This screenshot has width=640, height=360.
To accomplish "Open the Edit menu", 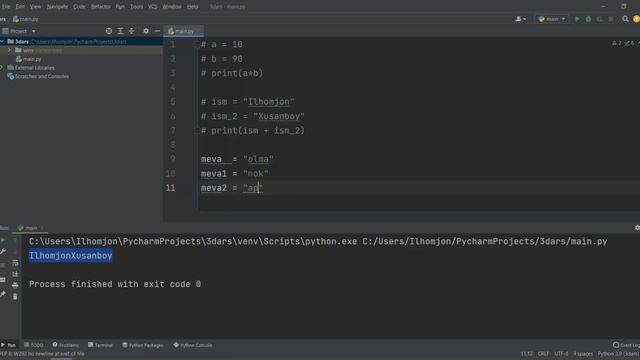I will click(20, 7).
